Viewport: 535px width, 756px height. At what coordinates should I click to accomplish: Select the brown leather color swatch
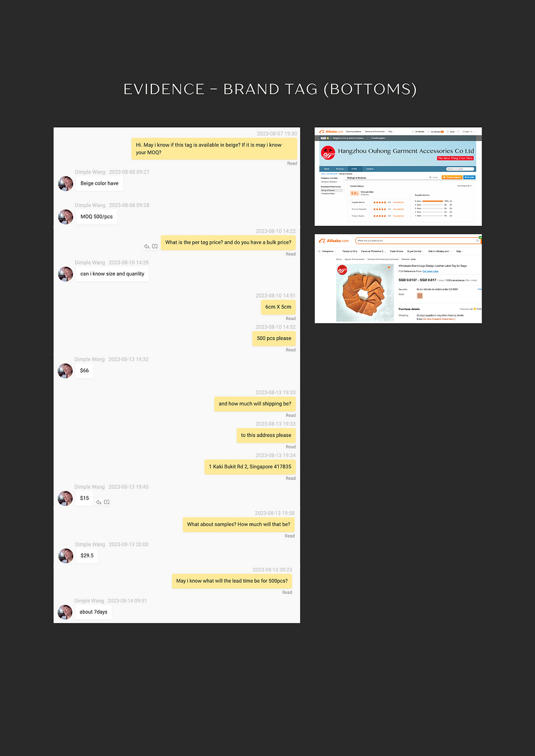pyautogui.click(x=420, y=296)
